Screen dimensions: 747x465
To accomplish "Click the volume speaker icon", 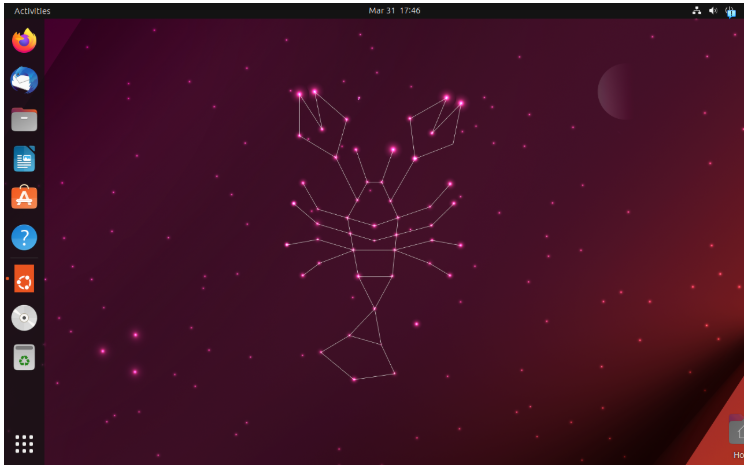I will click(713, 10).
